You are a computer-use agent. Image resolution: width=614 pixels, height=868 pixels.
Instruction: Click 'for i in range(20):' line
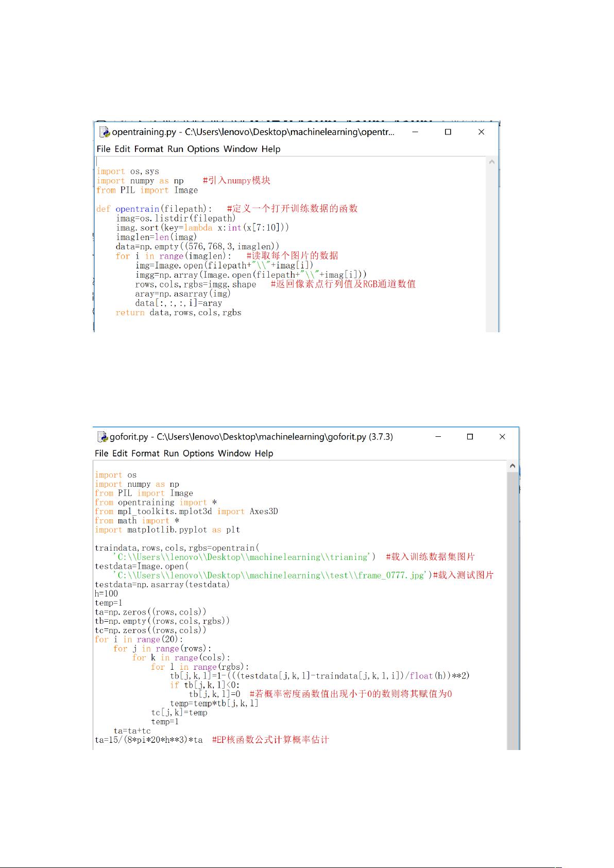pyautogui.click(x=139, y=639)
